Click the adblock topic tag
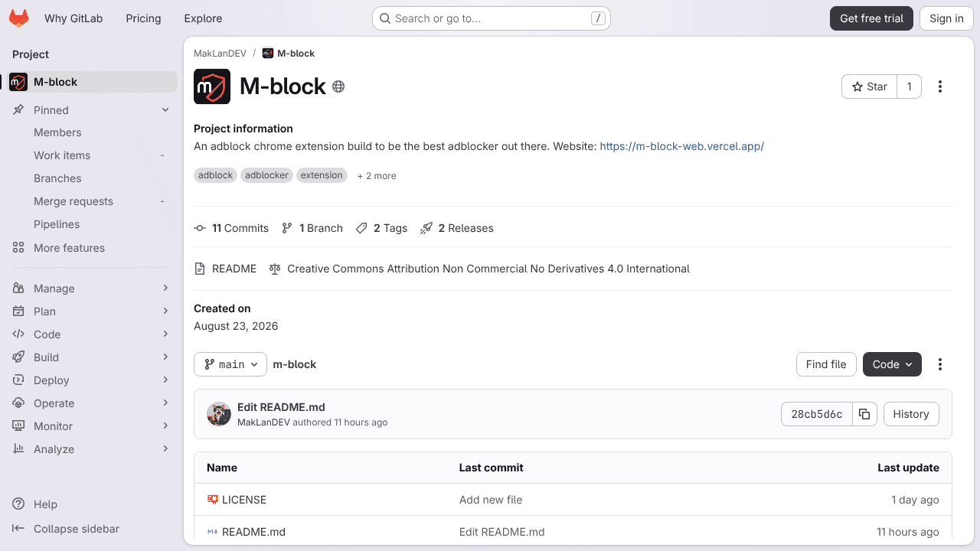 (x=215, y=175)
